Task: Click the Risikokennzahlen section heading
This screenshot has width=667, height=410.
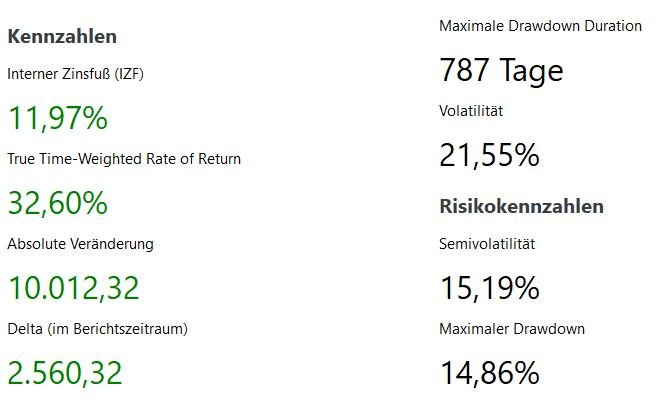Action: click(x=521, y=207)
